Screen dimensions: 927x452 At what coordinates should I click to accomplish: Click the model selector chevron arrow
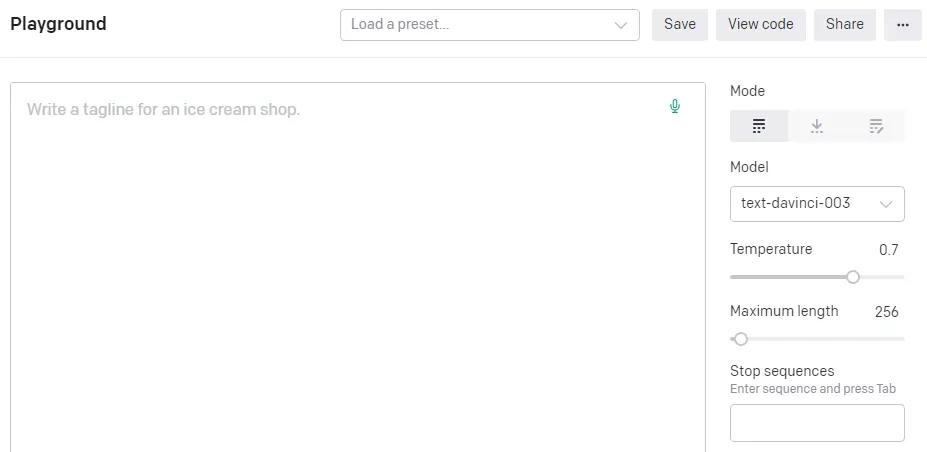click(x=886, y=204)
